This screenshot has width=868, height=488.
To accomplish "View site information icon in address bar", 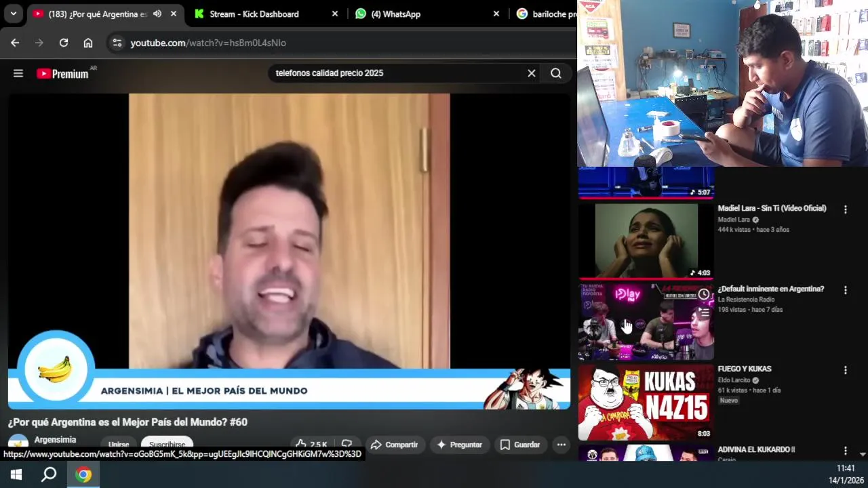I will [117, 43].
